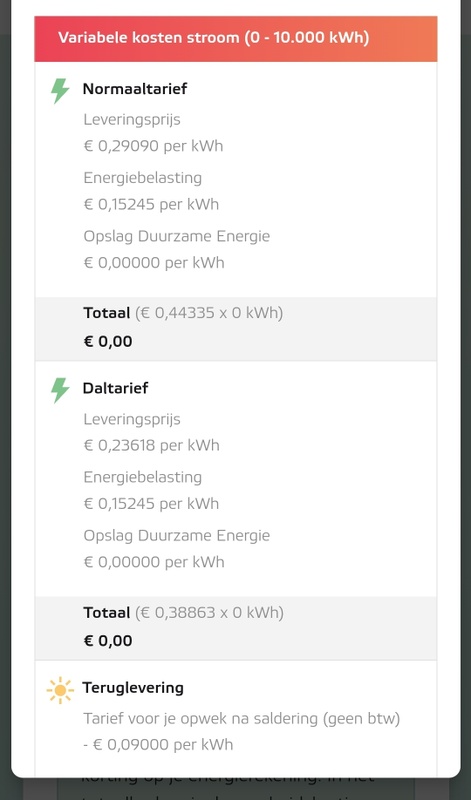Click the teruglevering tarief - € 0,09000 per kWh
The width and height of the screenshot is (471, 800).
[158, 745]
